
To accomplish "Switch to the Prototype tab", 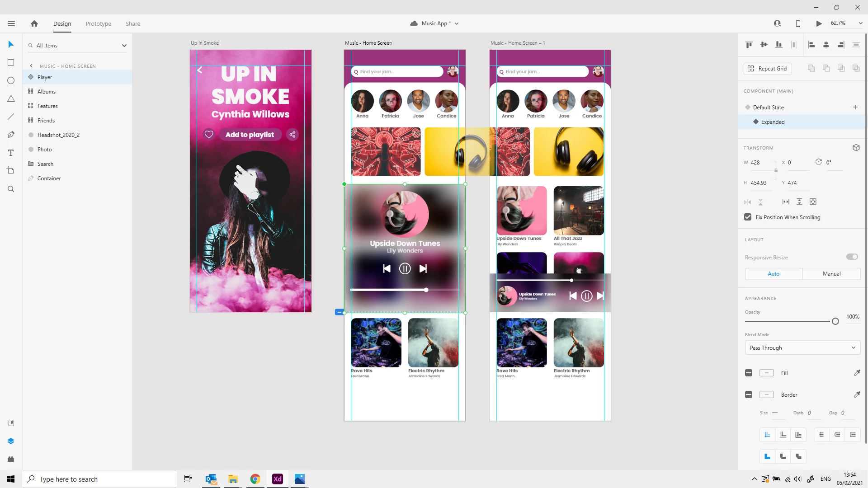I will point(99,23).
